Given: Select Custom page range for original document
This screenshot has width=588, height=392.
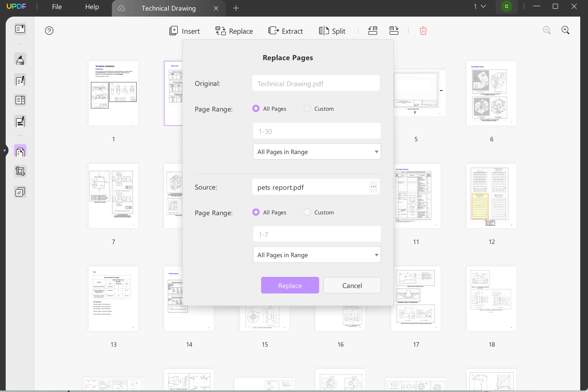Looking at the screenshot, I should point(307,109).
